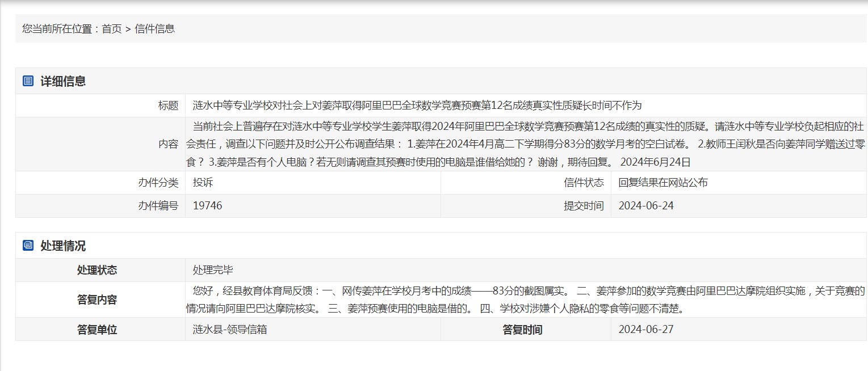The height and width of the screenshot is (371, 868).
Task: Click the 处理情况 section icon
Action: click(x=28, y=246)
